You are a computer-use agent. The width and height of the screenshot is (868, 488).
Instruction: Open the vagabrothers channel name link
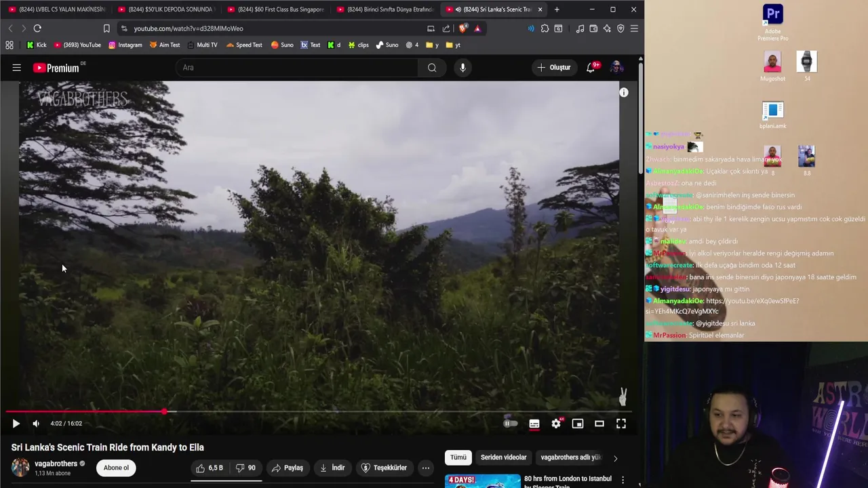click(x=56, y=464)
